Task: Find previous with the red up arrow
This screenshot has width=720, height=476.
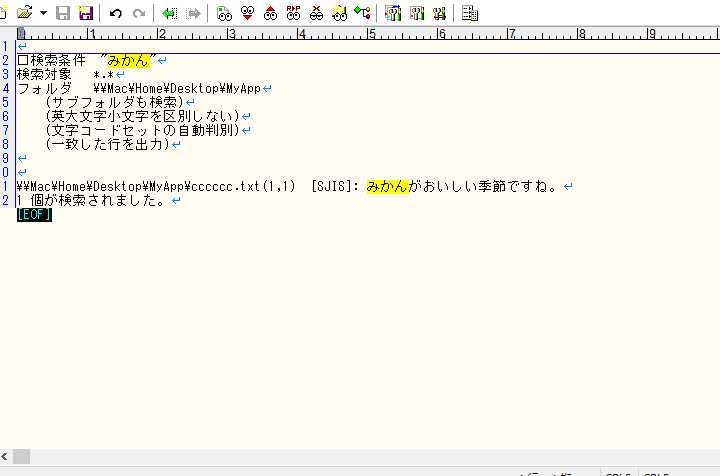Action: [270, 13]
